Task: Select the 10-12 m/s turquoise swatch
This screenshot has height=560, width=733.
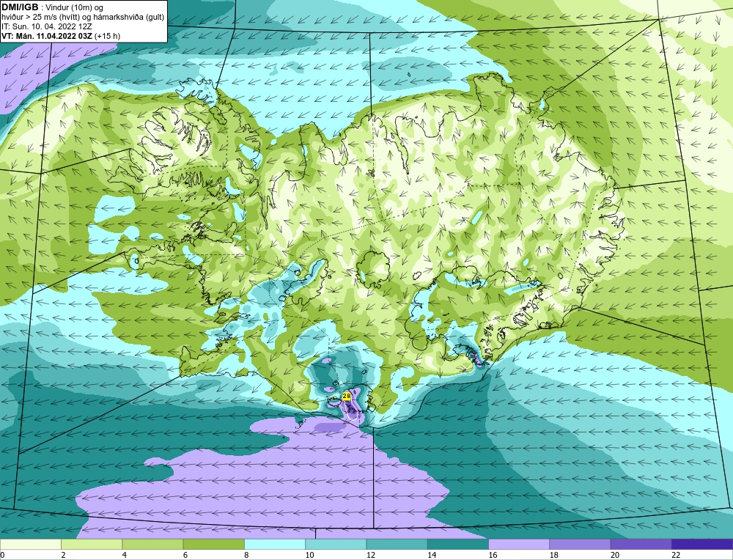Action: click(x=336, y=545)
